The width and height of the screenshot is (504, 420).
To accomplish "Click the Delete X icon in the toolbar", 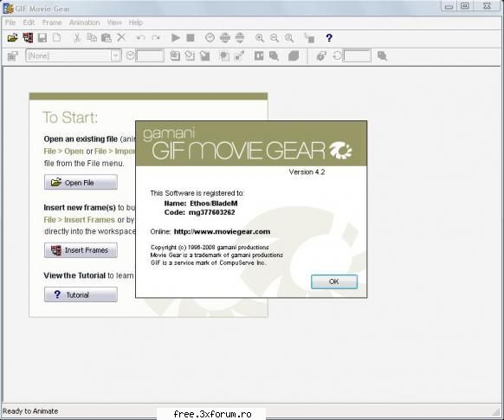I will (x=121, y=37).
